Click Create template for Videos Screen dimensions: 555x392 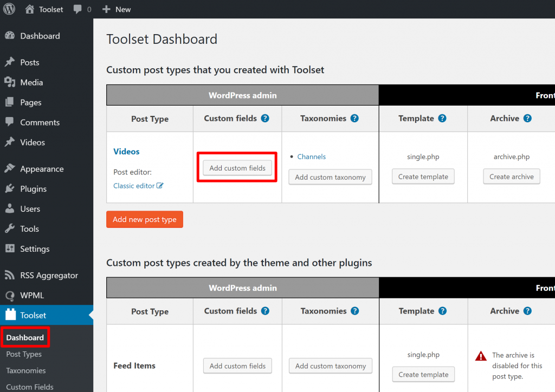tap(423, 177)
